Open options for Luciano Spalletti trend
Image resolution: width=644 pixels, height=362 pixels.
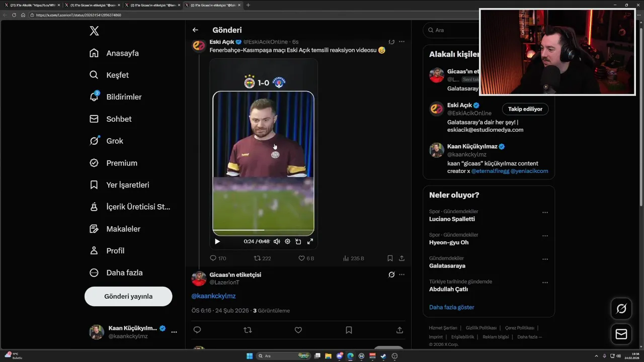point(545,213)
